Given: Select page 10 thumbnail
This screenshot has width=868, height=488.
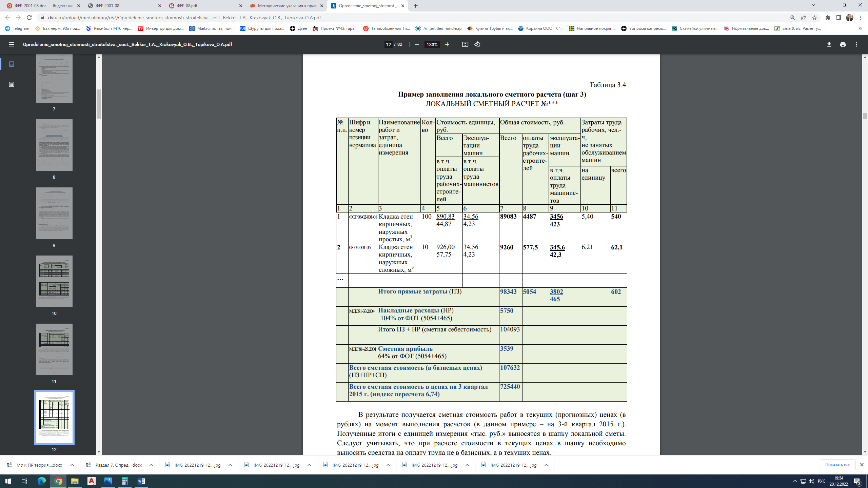Looking at the screenshot, I should [54, 281].
